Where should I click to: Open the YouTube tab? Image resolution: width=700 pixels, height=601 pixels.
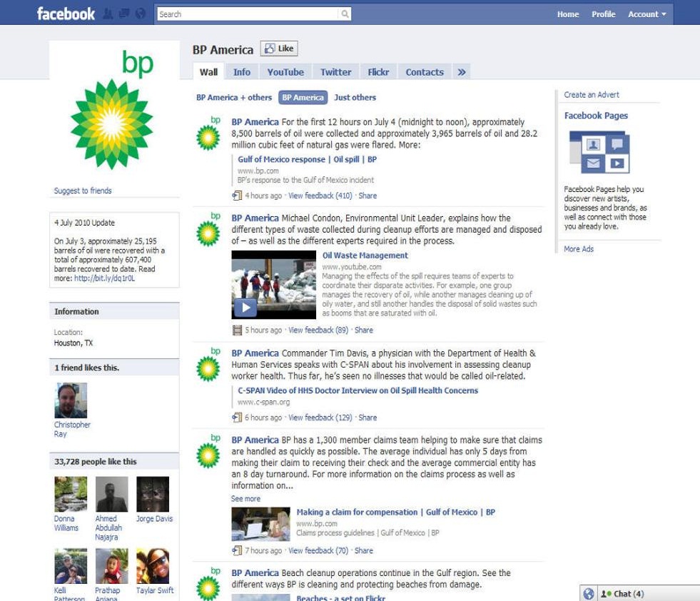pyautogui.click(x=285, y=72)
